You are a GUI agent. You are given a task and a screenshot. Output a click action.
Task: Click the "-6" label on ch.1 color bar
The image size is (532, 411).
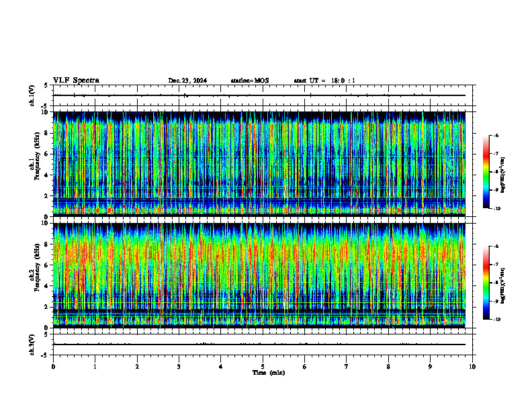(496, 135)
